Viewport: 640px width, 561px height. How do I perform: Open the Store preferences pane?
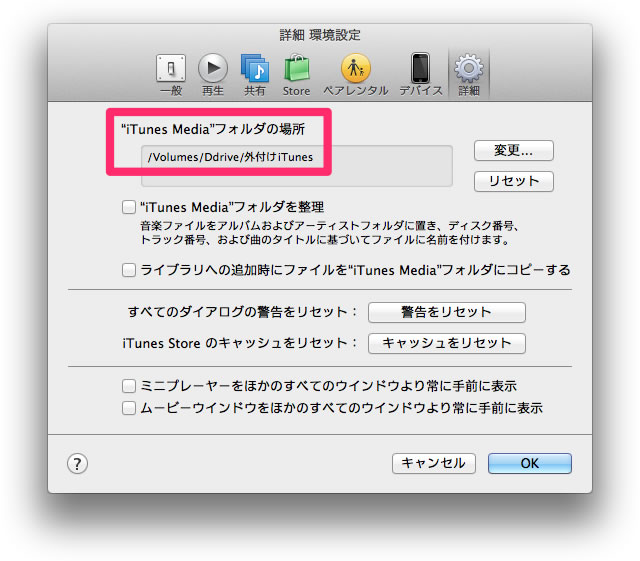[296, 75]
